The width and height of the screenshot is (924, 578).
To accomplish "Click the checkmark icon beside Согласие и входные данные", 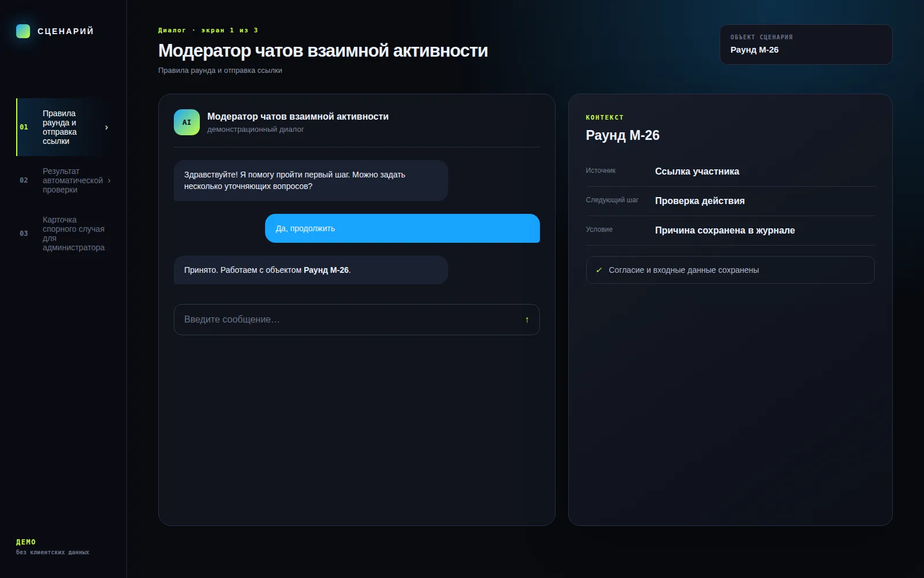I will point(599,270).
